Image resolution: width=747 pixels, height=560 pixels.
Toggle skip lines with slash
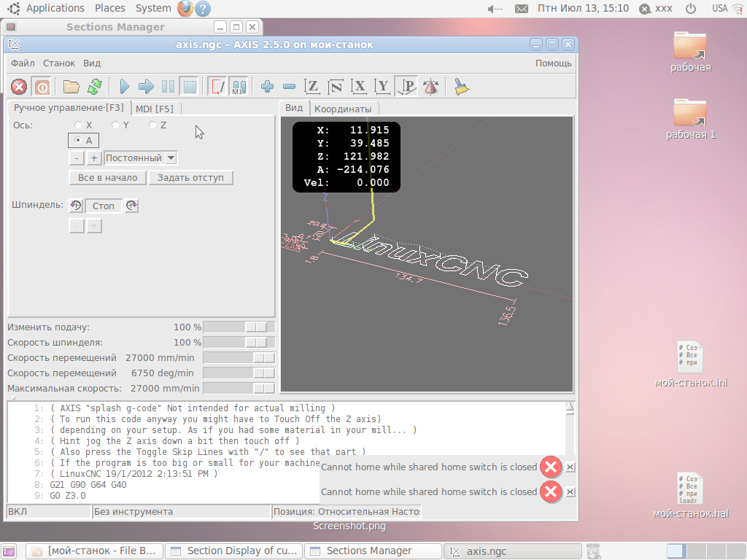pyautogui.click(x=217, y=87)
